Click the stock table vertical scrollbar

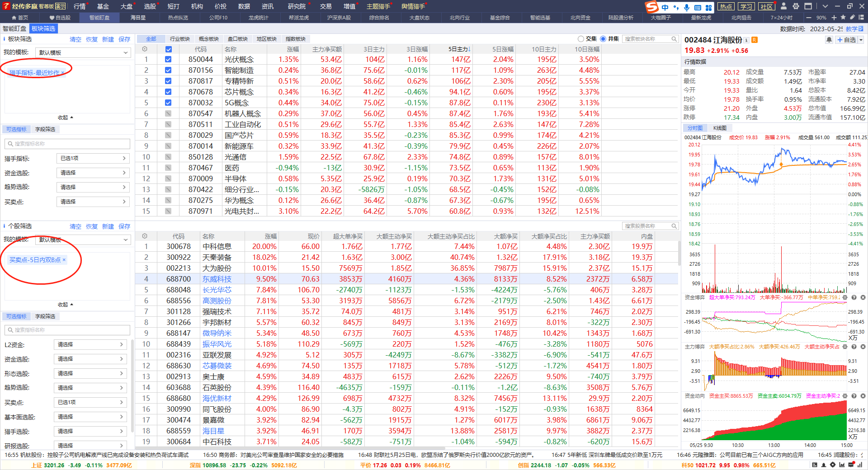click(x=679, y=253)
